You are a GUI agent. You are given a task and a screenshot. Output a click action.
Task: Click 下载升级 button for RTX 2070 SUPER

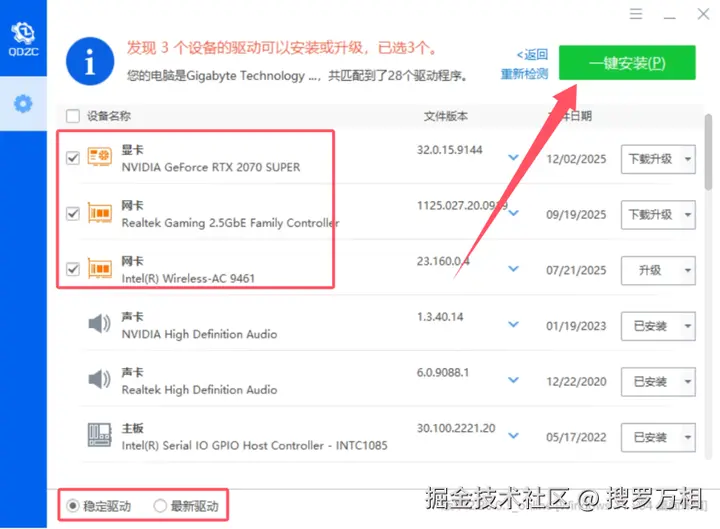point(651,159)
